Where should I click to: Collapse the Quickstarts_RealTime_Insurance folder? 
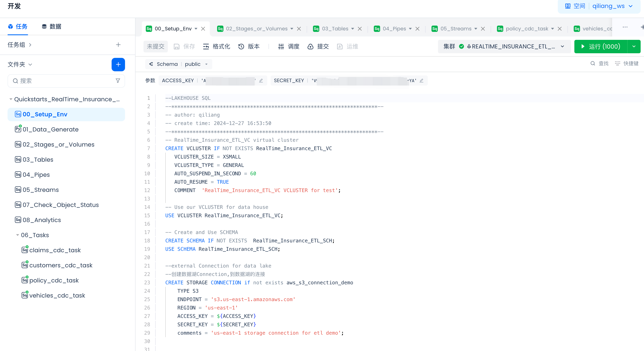coord(11,99)
